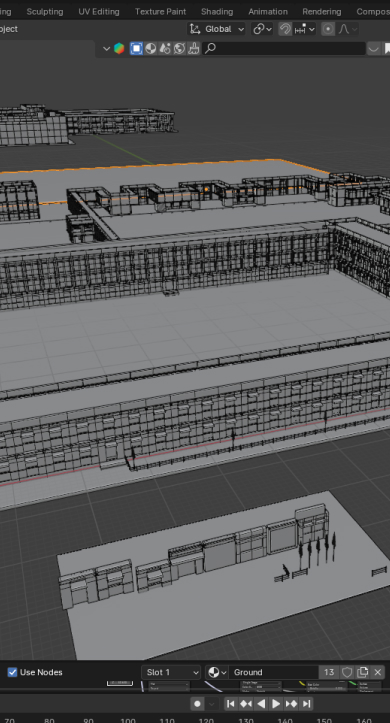Toggle the magnet snapping button
Image resolution: width=390 pixels, height=723 pixels.
(x=285, y=29)
